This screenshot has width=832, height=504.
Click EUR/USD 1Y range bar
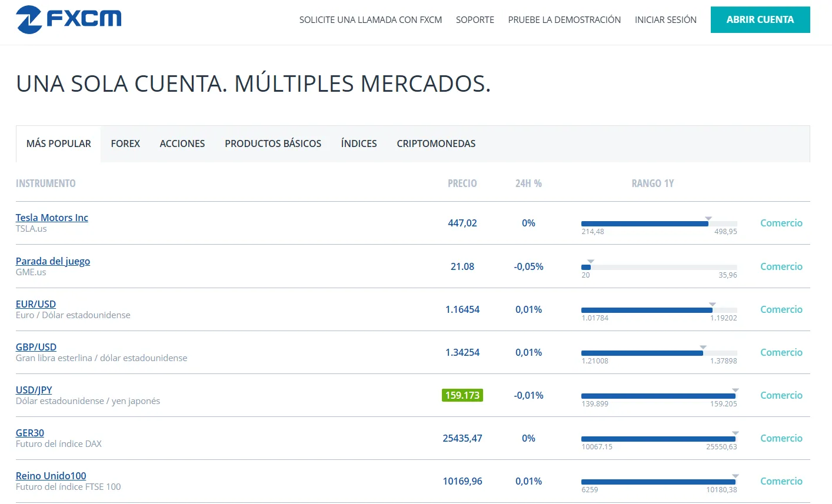pyautogui.click(x=659, y=311)
